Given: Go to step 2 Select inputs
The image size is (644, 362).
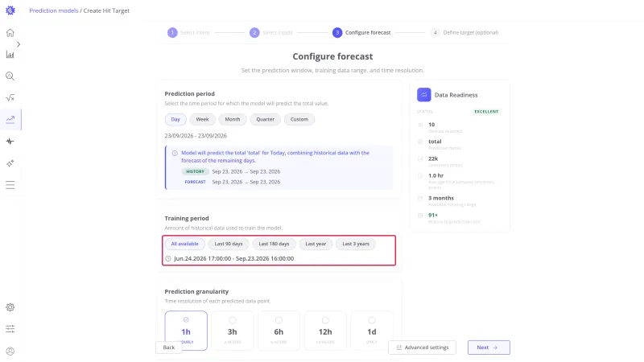Looking at the screenshot, I should [x=271, y=32].
